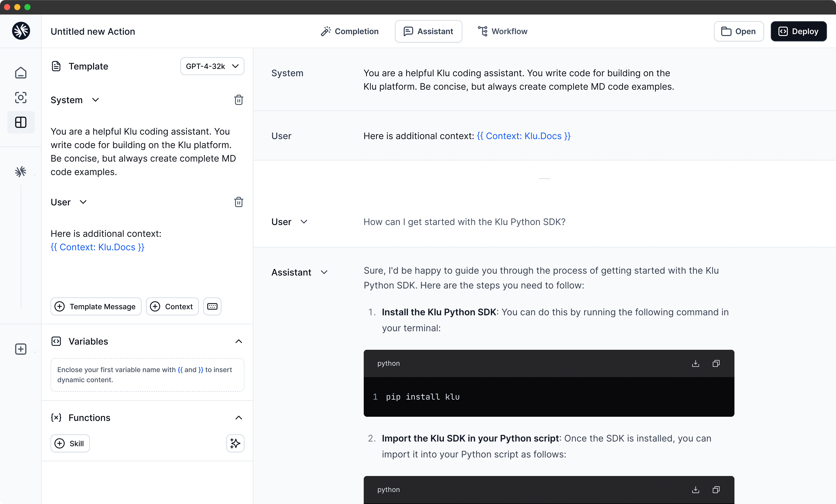The image size is (836, 504).
Task: Add a Template Message
Action: [x=96, y=306]
